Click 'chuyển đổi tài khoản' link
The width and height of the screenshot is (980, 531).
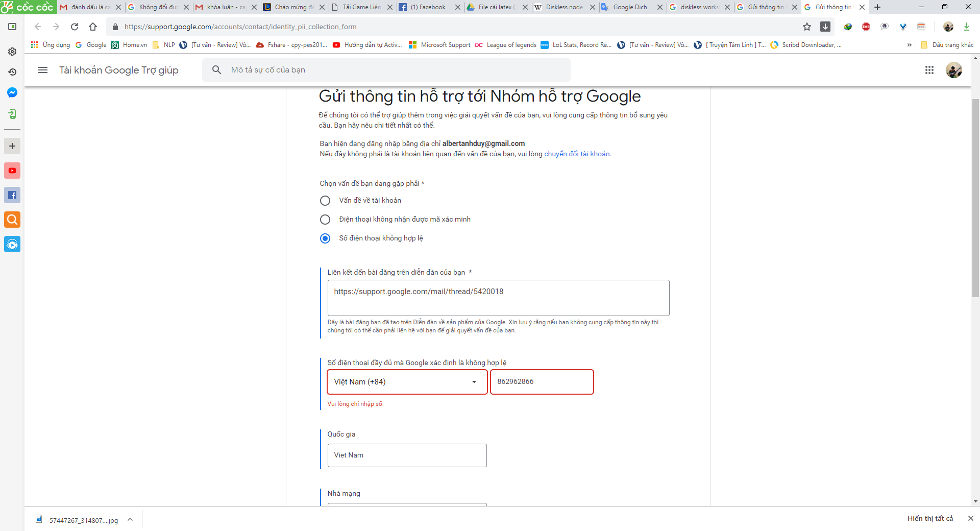pyautogui.click(x=577, y=154)
